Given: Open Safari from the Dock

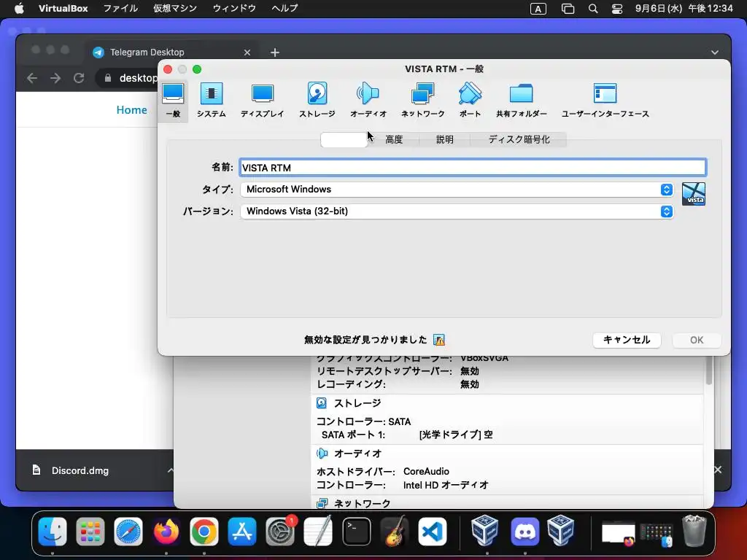Looking at the screenshot, I should point(128,532).
